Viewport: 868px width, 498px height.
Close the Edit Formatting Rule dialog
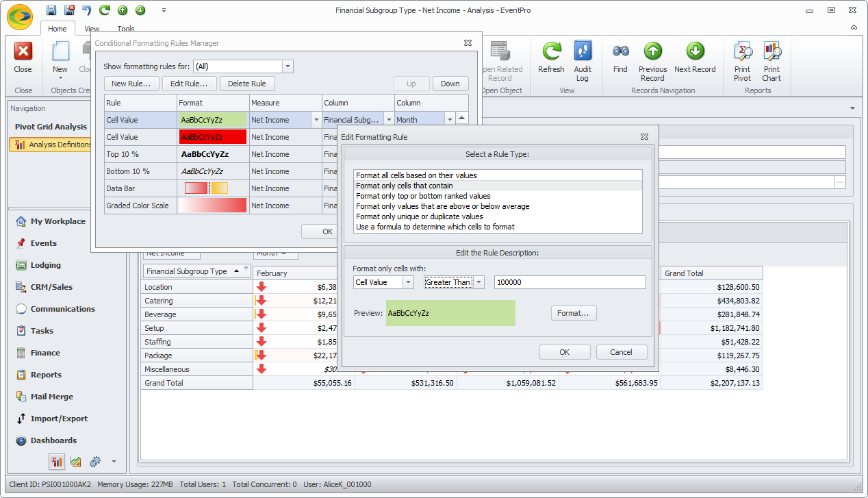pyautogui.click(x=644, y=137)
